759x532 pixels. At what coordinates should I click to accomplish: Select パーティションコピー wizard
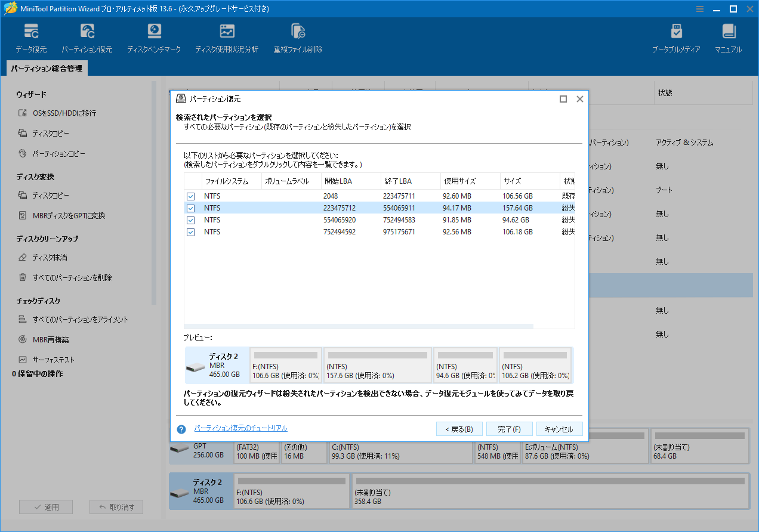pos(51,153)
